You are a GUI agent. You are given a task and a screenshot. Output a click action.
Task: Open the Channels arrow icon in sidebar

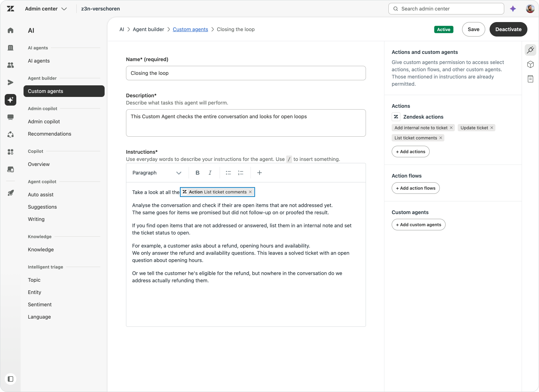point(10,82)
